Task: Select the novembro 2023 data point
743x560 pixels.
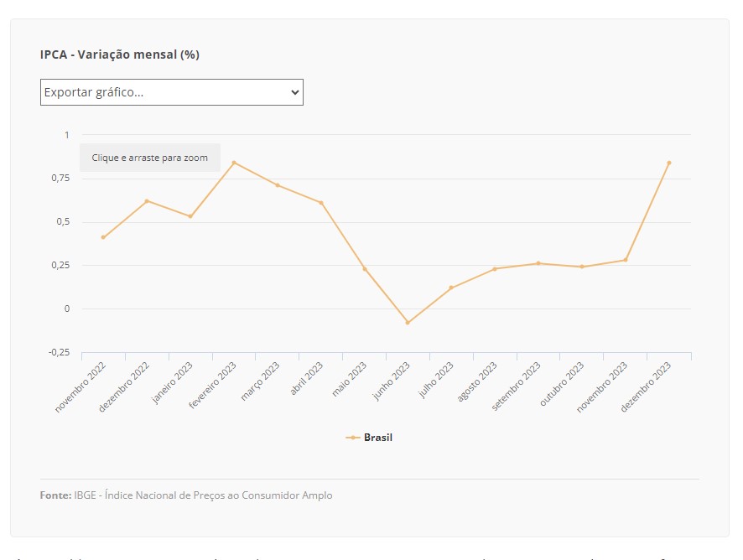Action: click(626, 260)
